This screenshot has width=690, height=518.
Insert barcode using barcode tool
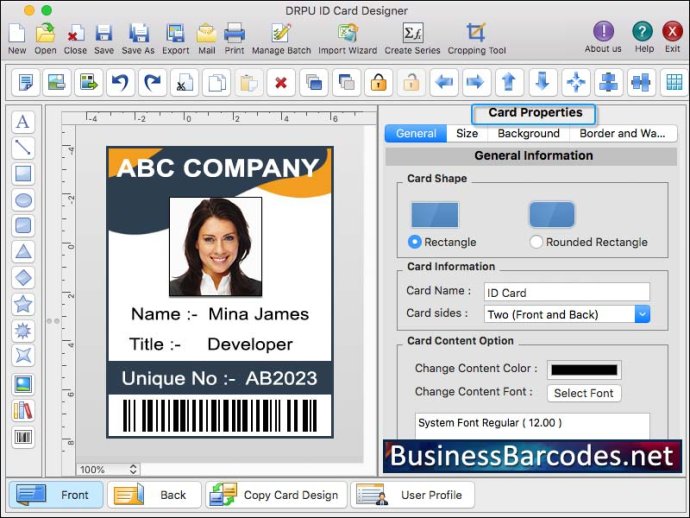click(23, 437)
